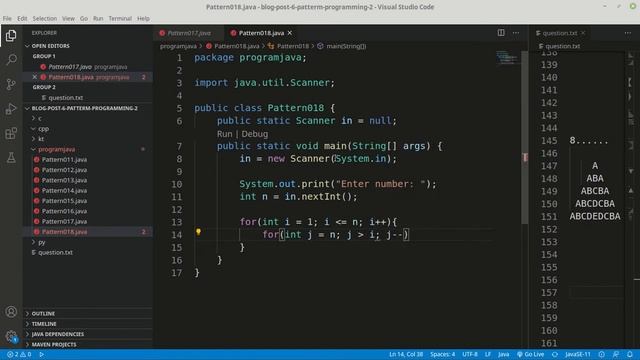
Task: Open the Extensions view icon
Action: coord(11,133)
